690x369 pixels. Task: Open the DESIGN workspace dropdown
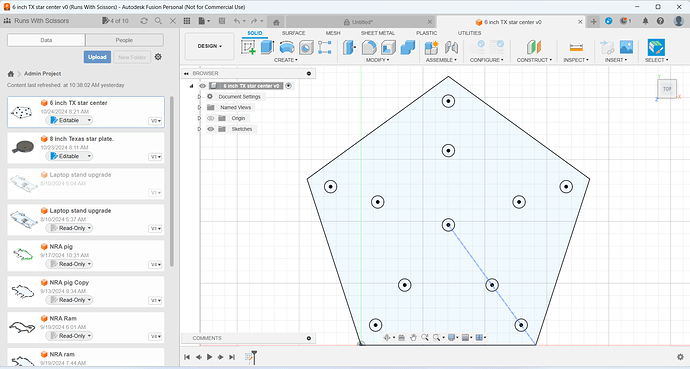tap(209, 46)
